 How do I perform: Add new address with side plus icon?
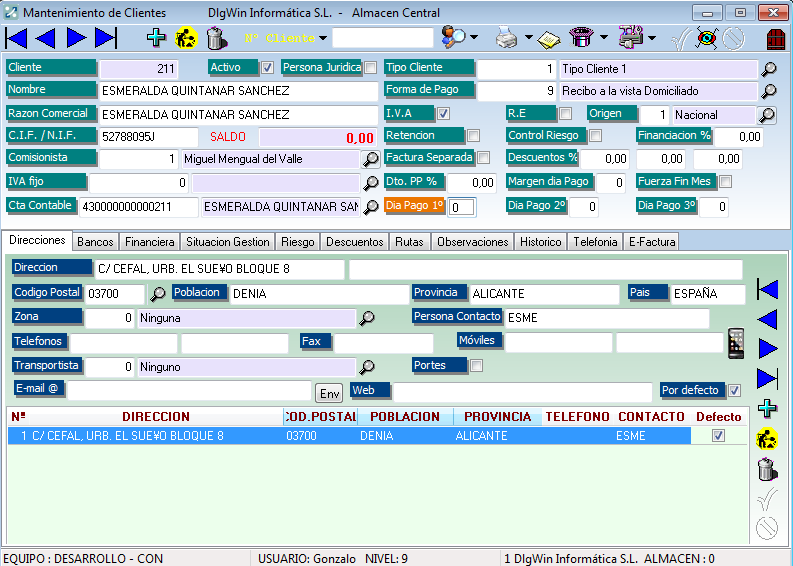(767, 408)
